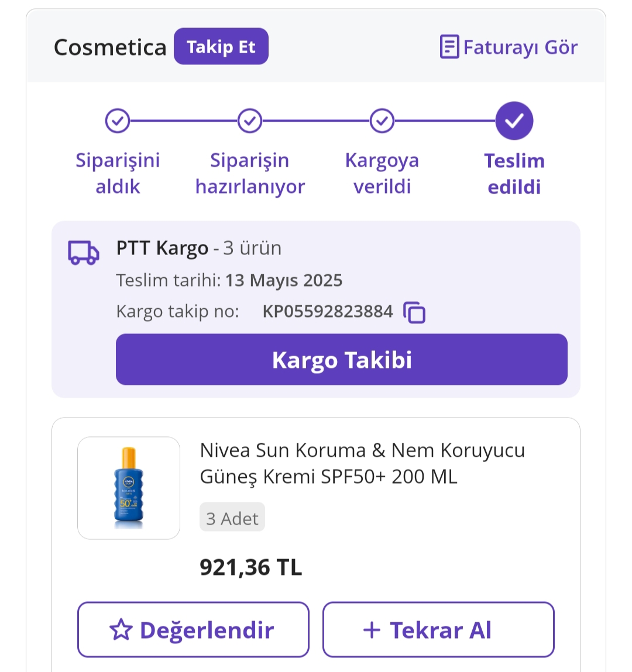Copy the cargo tracking number icon

pyautogui.click(x=414, y=312)
